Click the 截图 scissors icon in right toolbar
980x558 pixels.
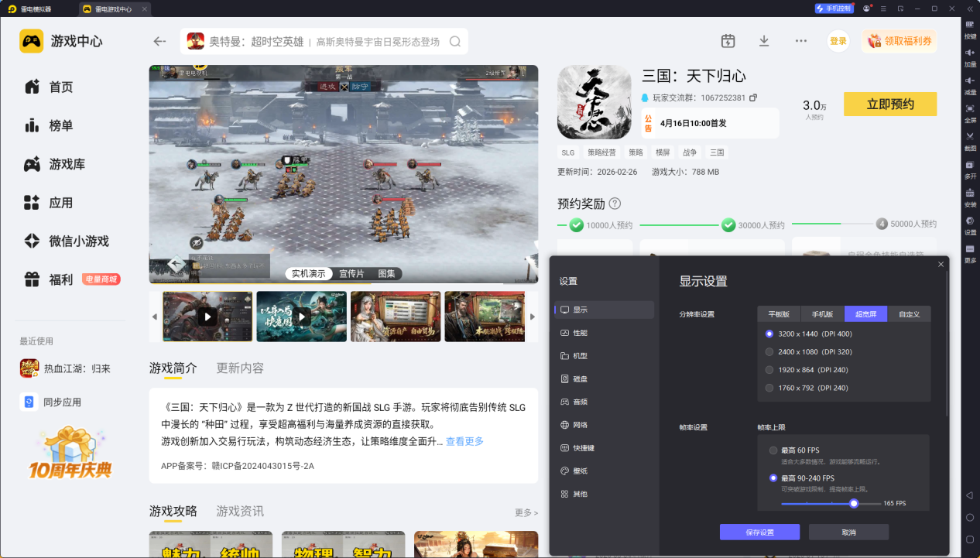pyautogui.click(x=970, y=137)
